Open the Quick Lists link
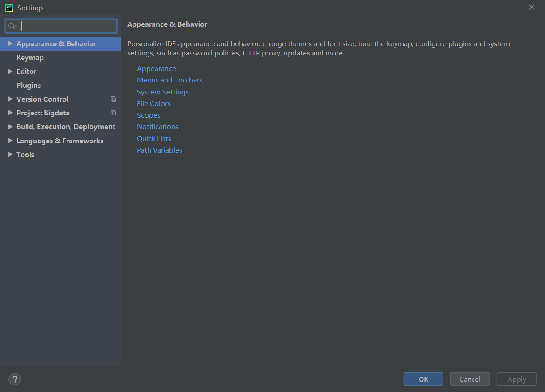Image resolution: width=545 pixels, height=392 pixels. 154,138
